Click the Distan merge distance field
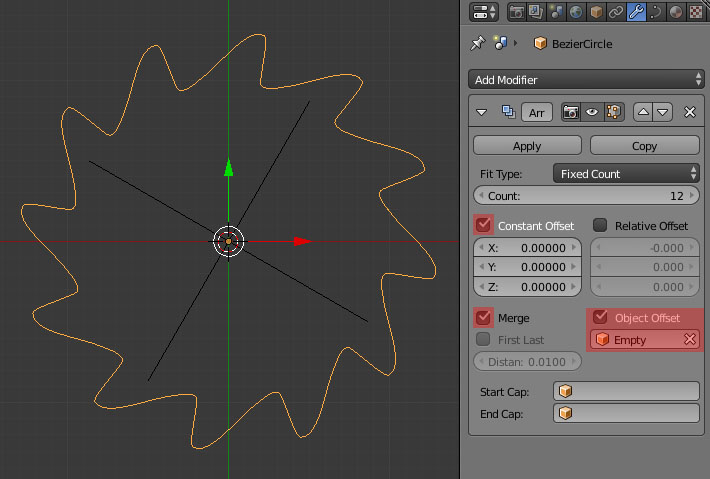The image size is (710, 479). point(527,362)
